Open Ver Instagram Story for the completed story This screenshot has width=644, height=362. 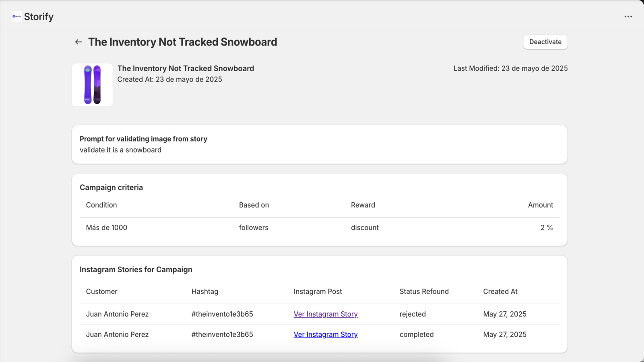tap(325, 334)
